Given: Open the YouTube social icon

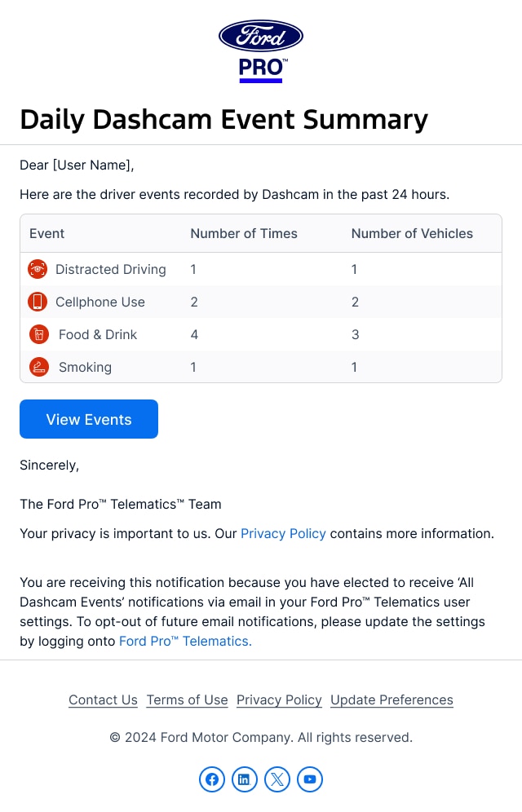Looking at the screenshot, I should [310, 779].
